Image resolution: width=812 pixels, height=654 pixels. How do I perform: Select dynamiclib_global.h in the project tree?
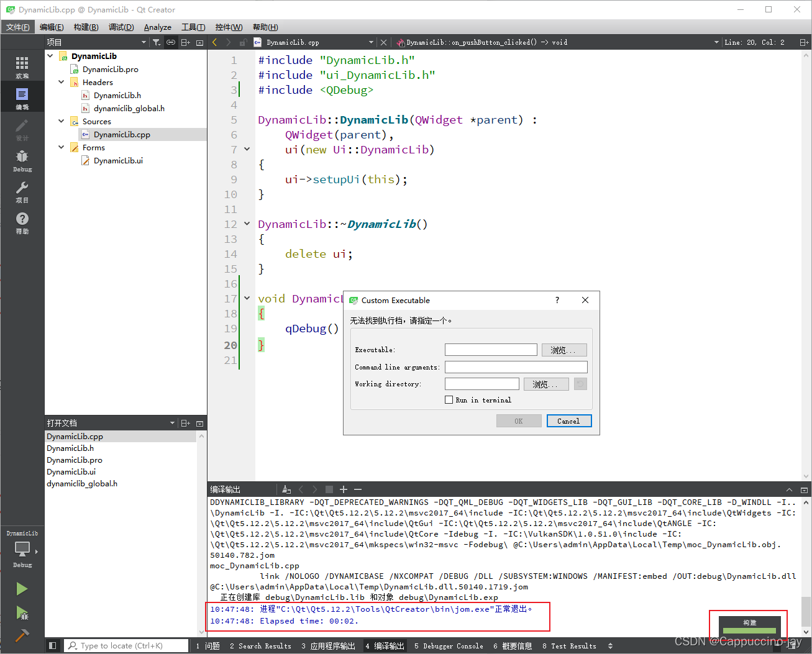click(129, 108)
